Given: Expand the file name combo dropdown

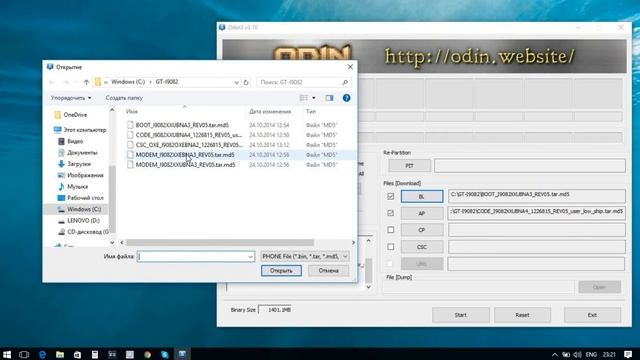Looking at the screenshot, I should pos(250,256).
